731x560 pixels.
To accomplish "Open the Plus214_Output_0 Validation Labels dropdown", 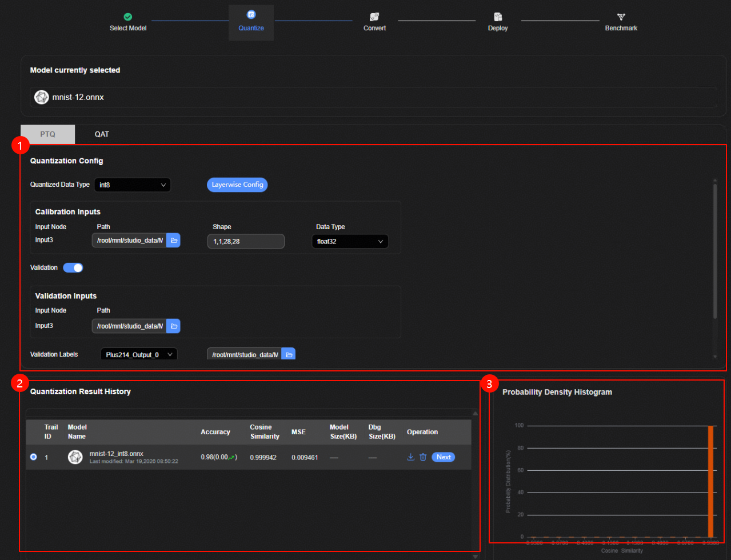I will tap(139, 355).
